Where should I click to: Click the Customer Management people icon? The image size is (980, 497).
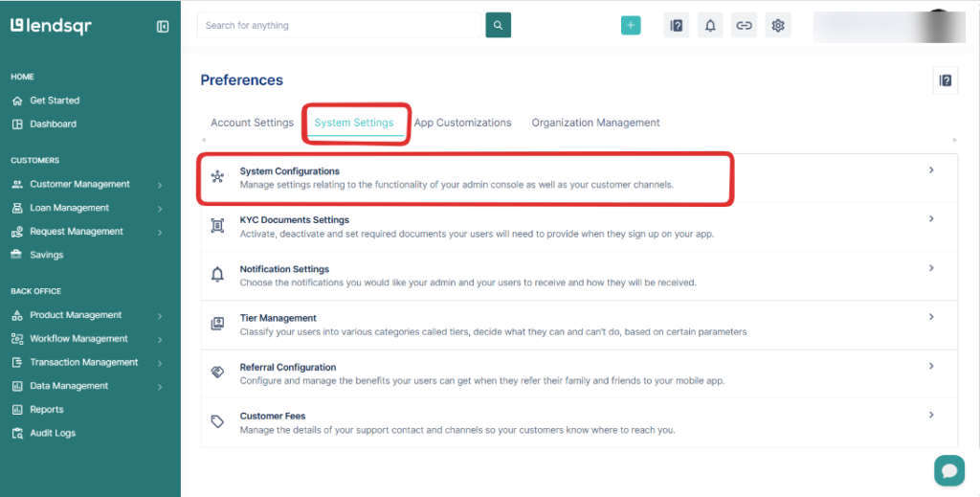click(x=17, y=185)
